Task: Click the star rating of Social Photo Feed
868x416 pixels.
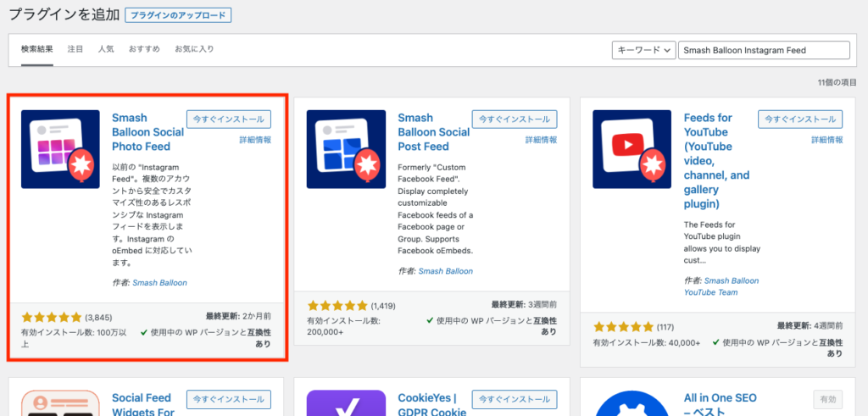Action: [x=52, y=318]
